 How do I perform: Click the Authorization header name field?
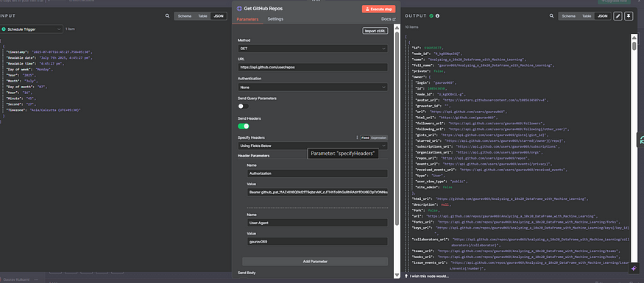pos(317,173)
